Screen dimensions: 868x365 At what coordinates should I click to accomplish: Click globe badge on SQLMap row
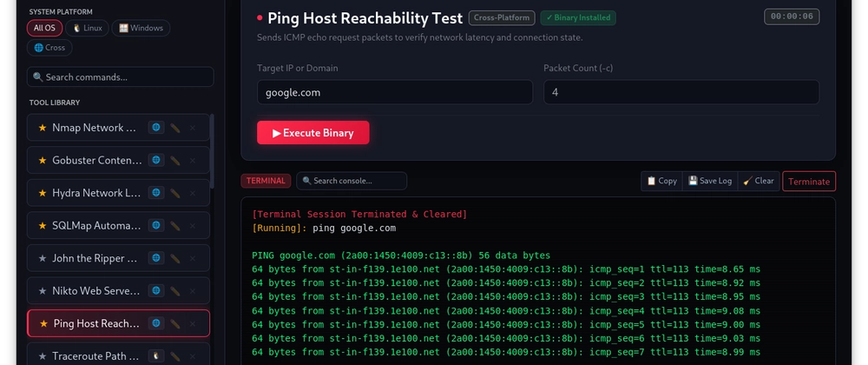pyautogui.click(x=156, y=226)
